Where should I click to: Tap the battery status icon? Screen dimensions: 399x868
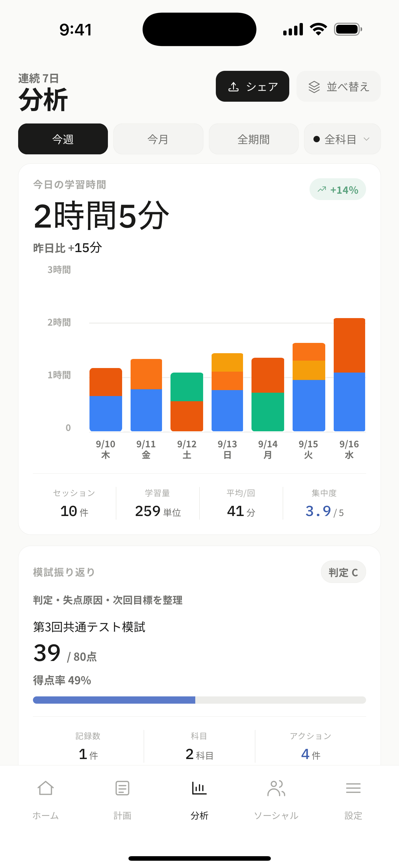[348, 29]
